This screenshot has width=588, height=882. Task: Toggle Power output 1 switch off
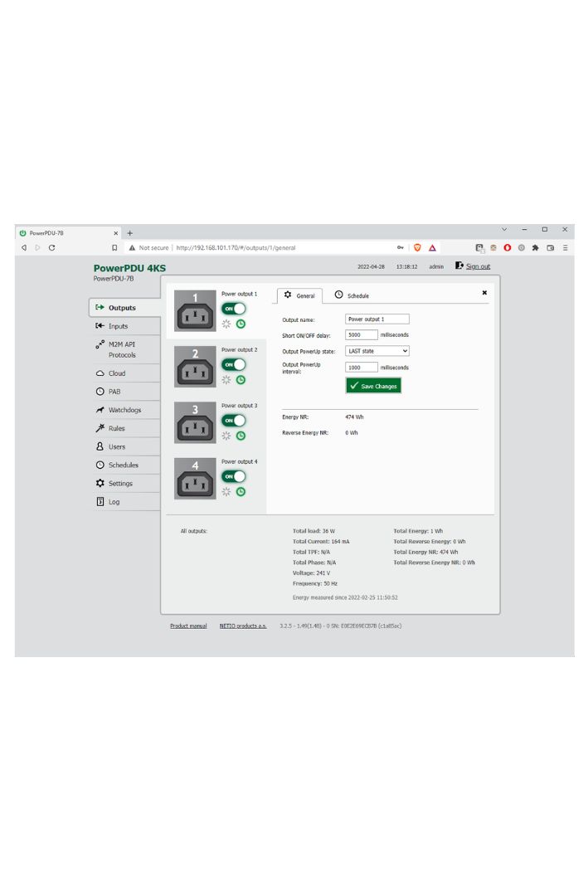tap(233, 308)
